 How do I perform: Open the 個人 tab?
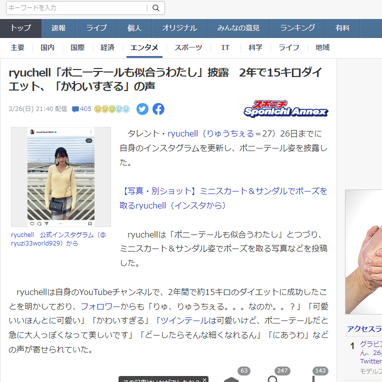pyautogui.click(x=134, y=28)
